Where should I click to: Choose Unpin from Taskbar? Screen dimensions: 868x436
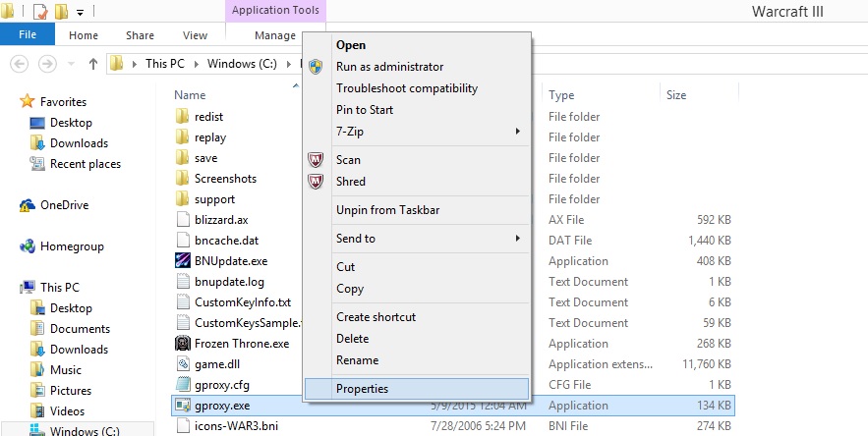click(x=416, y=210)
